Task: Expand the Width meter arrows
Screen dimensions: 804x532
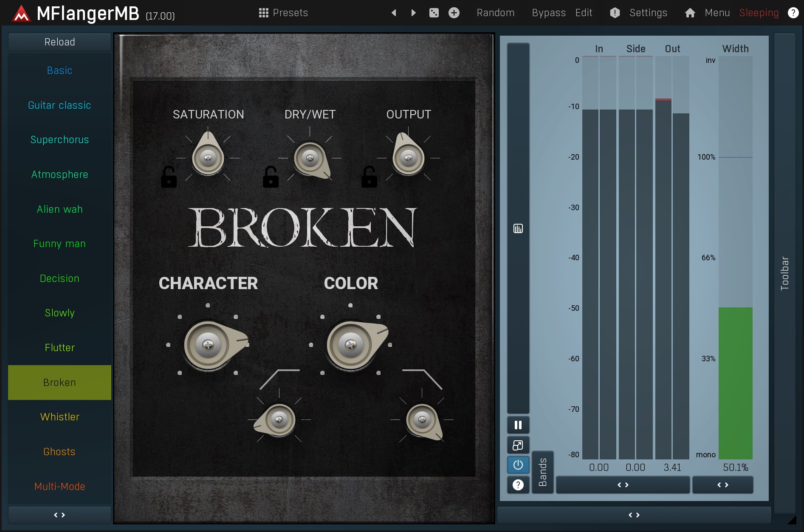Action: click(x=722, y=485)
